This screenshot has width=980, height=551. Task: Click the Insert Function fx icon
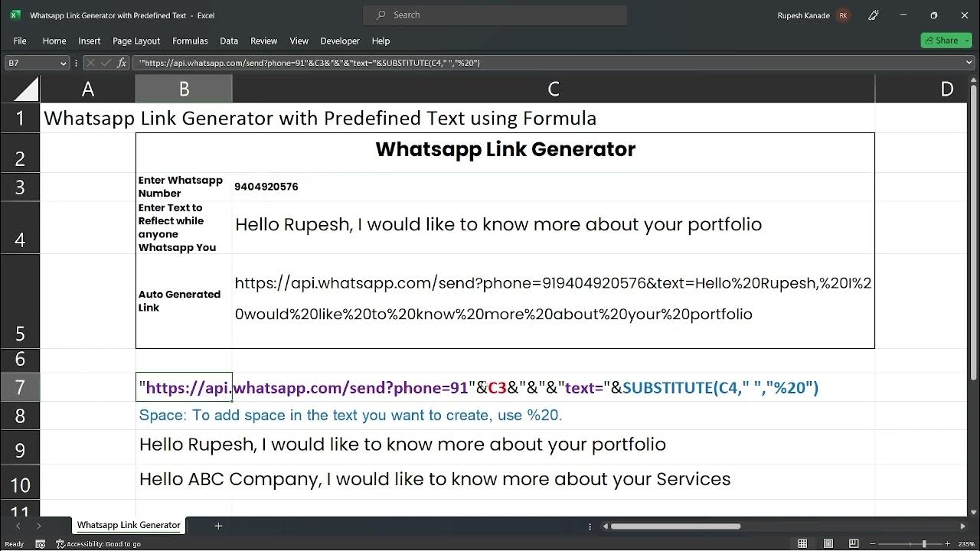(x=122, y=63)
